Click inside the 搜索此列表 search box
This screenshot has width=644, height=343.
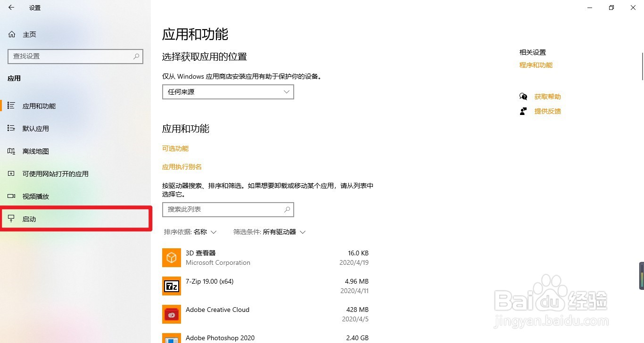[x=228, y=209]
